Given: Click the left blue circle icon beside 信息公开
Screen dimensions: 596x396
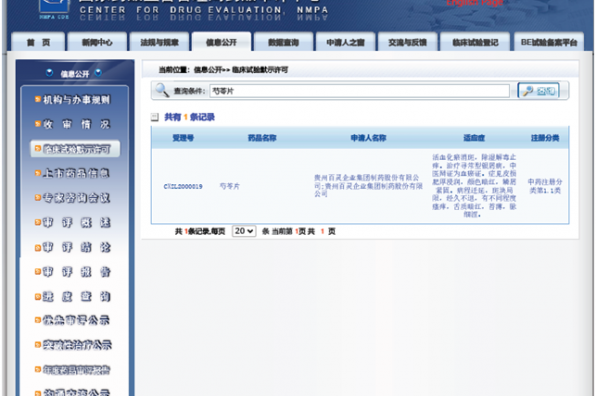Looking at the screenshot, I should 49,72.
